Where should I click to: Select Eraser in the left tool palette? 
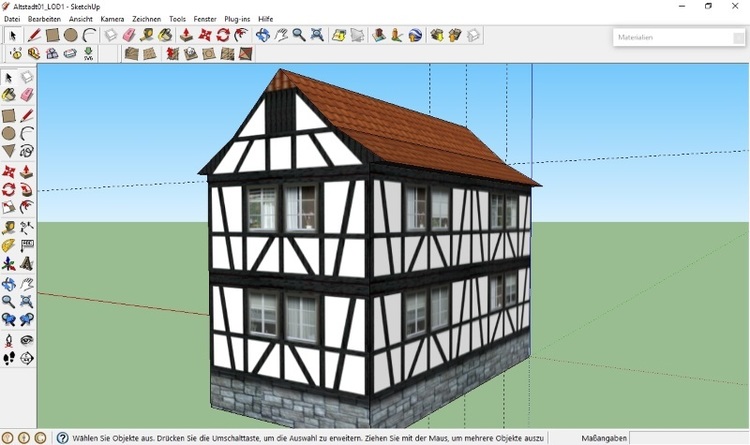point(26,95)
